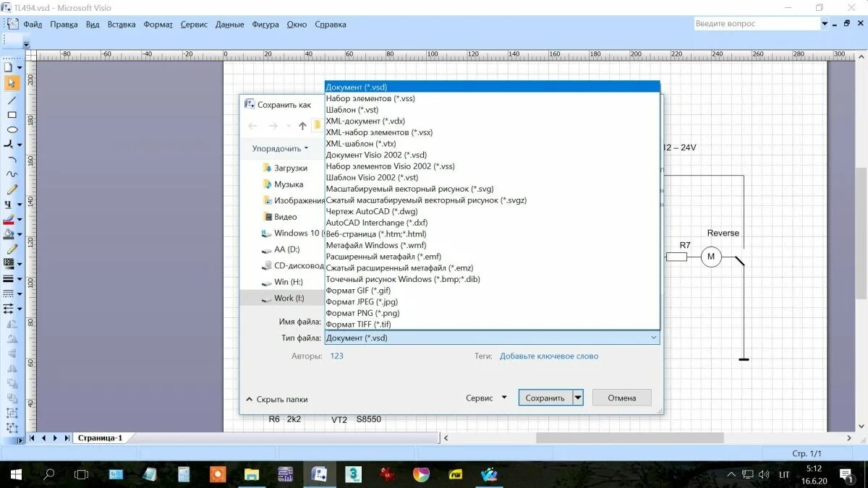Click the line pattern icon
This screenshot has height=488, width=868.
tap(9, 294)
